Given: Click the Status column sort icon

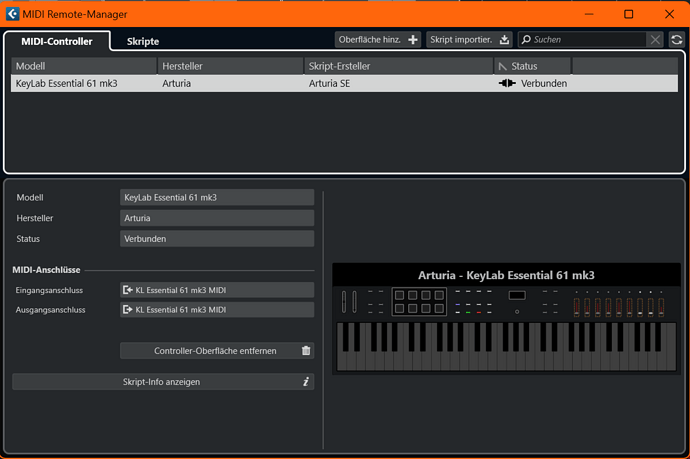Looking at the screenshot, I should 503,66.
